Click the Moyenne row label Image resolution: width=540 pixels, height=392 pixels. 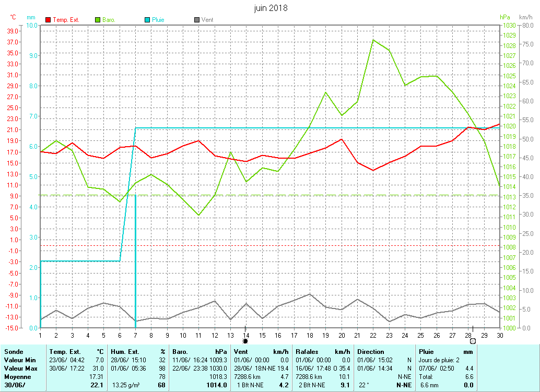pyautogui.click(x=17, y=377)
